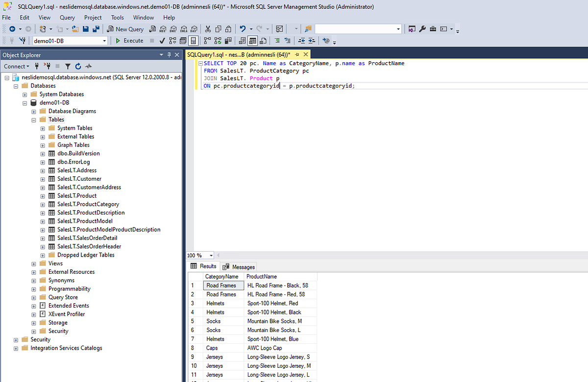588x382 pixels.
Task: Click the Properties wrench icon
Action: click(422, 29)
